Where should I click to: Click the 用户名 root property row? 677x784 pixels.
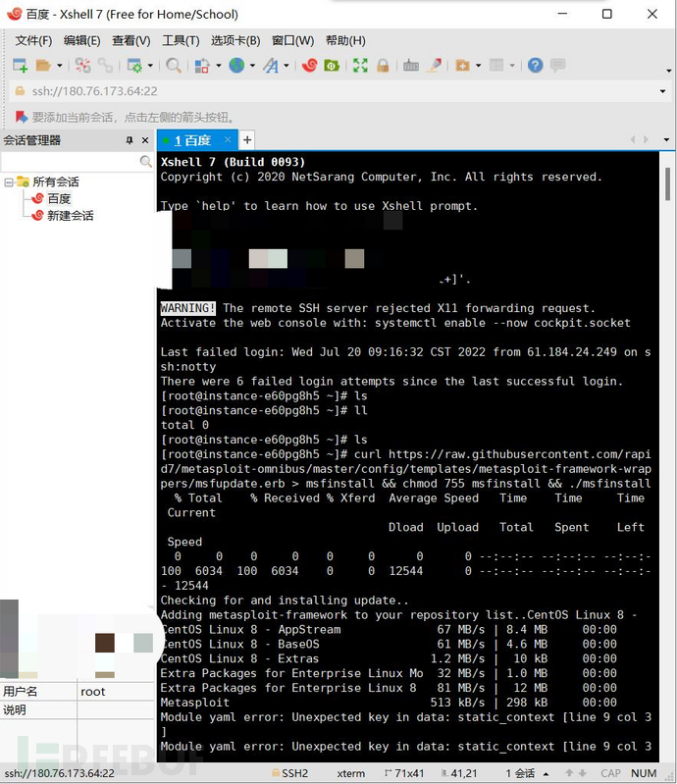click(77, 692)
